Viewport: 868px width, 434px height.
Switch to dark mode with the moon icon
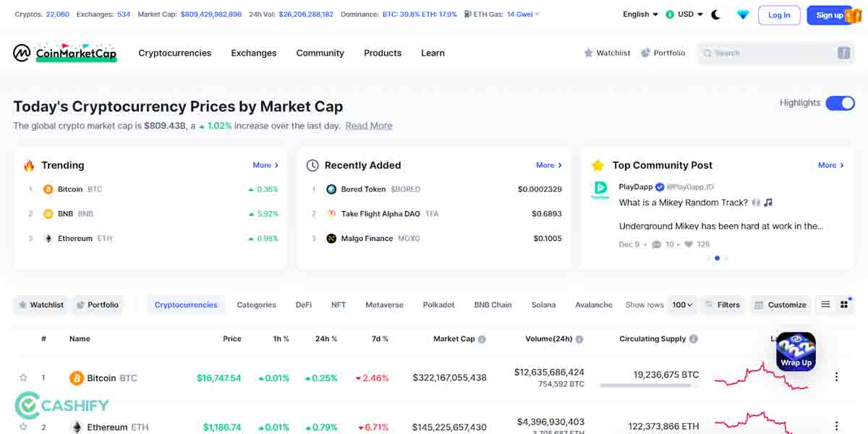click(715, 14)
